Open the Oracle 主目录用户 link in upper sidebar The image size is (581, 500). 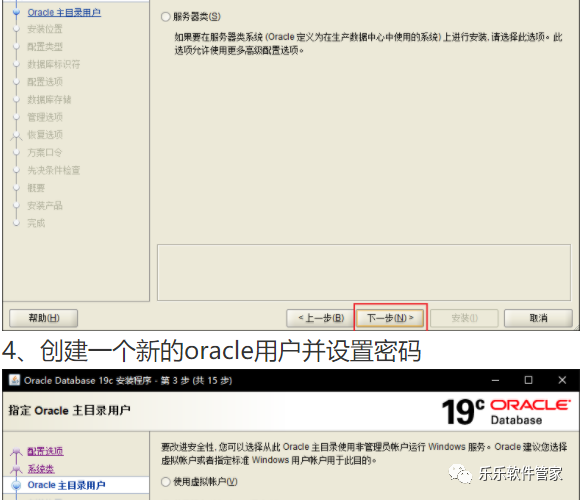[x=64, y=13]
